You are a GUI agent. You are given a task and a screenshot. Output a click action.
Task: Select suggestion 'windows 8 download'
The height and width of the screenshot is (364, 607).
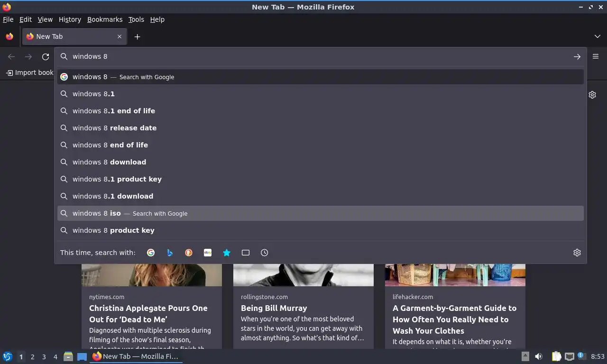click(321, 162)
